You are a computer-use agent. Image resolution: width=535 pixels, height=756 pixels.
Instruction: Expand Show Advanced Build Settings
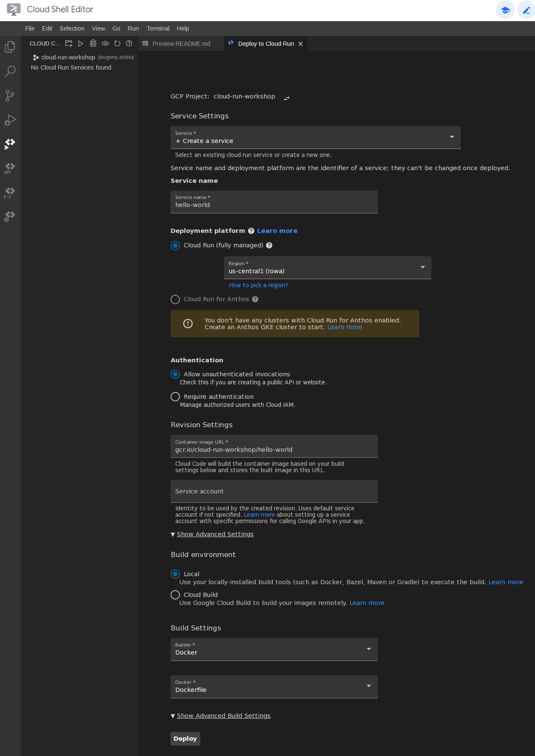point(223,716)
